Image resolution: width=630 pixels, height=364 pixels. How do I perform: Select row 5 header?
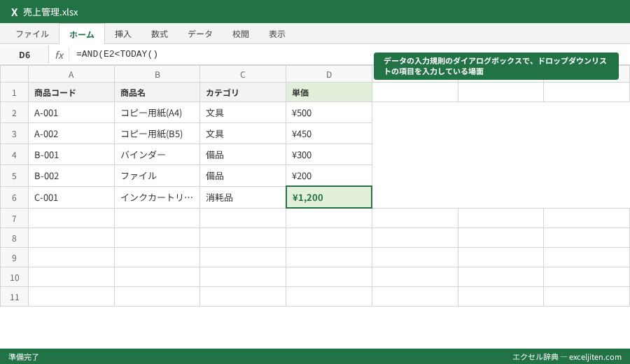pos(14,176)
